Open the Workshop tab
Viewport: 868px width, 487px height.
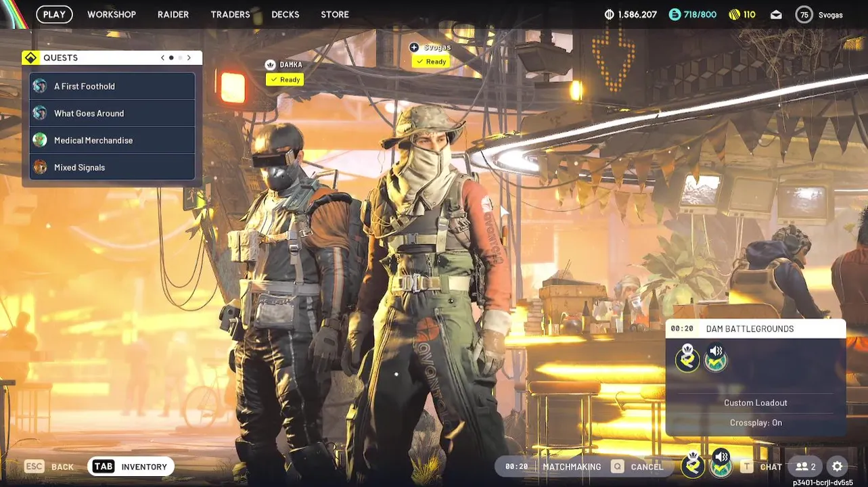112,14
